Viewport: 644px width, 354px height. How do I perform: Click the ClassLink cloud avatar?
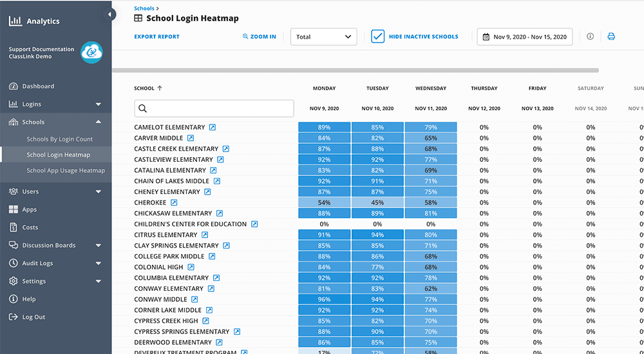[x=91, y=53]
